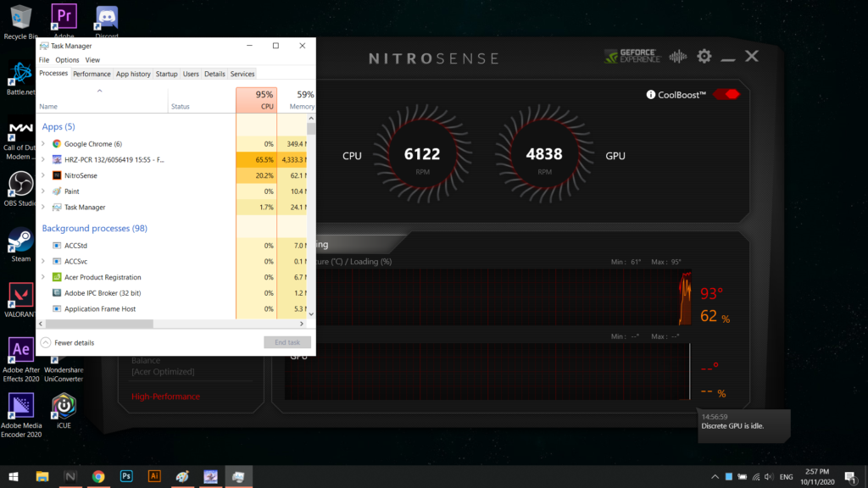Image resolution: width=868 pixels, height=488 pixels.
Task: Open OBS Studio desktop shortcut
Action: tap(20, 189)
